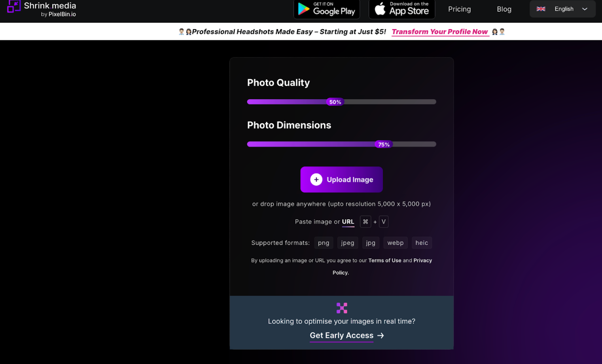Click the UK flag icon
This screenshot has height=364, width=602.
541,9
